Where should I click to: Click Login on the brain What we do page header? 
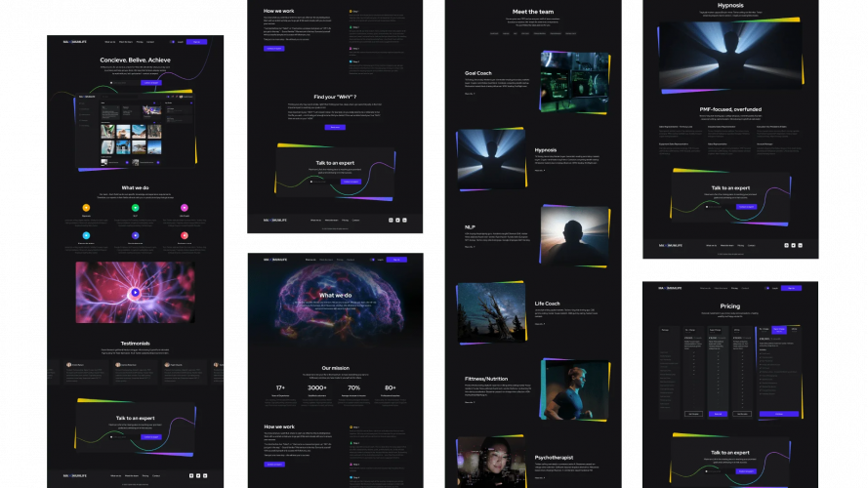point(381,260)
